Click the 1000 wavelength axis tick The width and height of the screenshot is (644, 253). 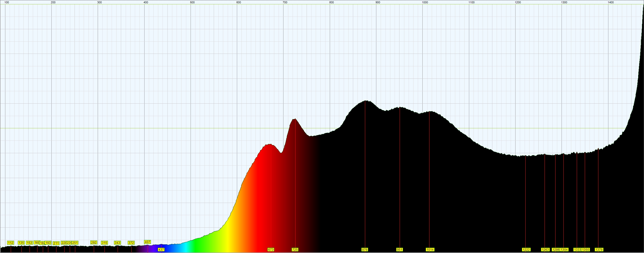coord(425,2)
